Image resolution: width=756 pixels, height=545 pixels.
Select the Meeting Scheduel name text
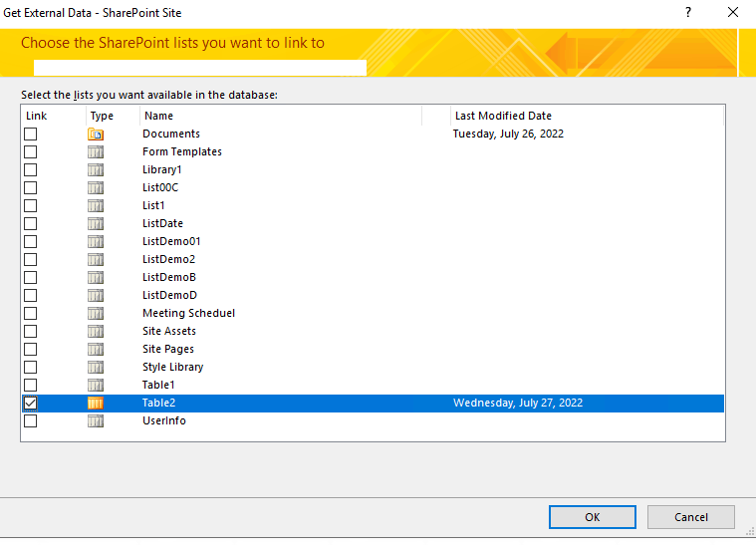point(189,314)
